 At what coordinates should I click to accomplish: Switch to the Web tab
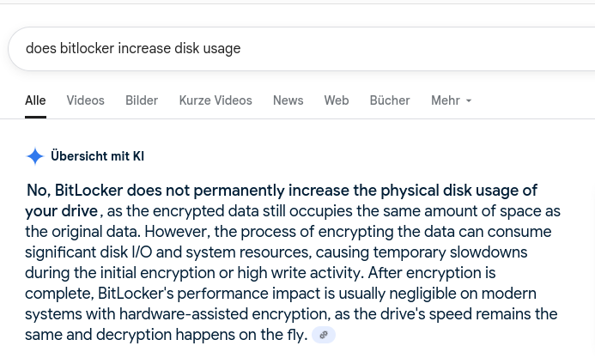[337, 100]
